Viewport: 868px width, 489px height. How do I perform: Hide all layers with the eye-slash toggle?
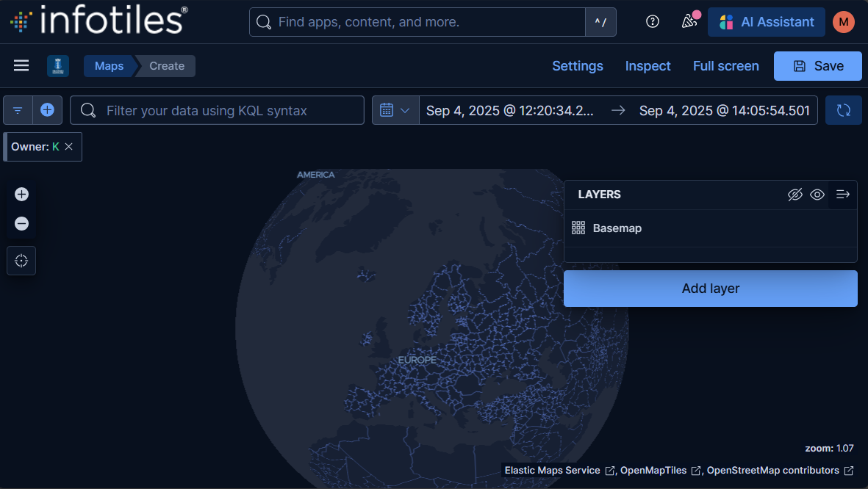[795, 194]
